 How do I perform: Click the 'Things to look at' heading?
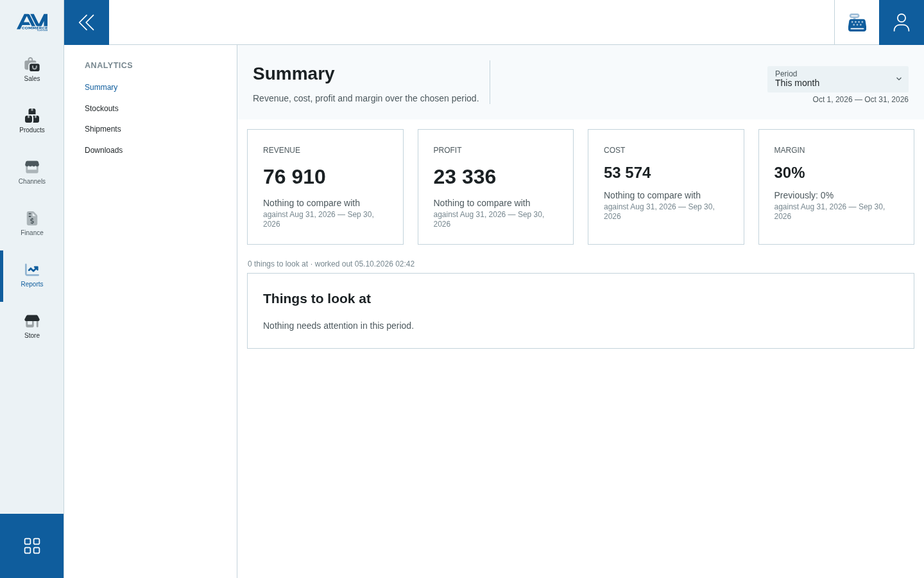(317, 299)
